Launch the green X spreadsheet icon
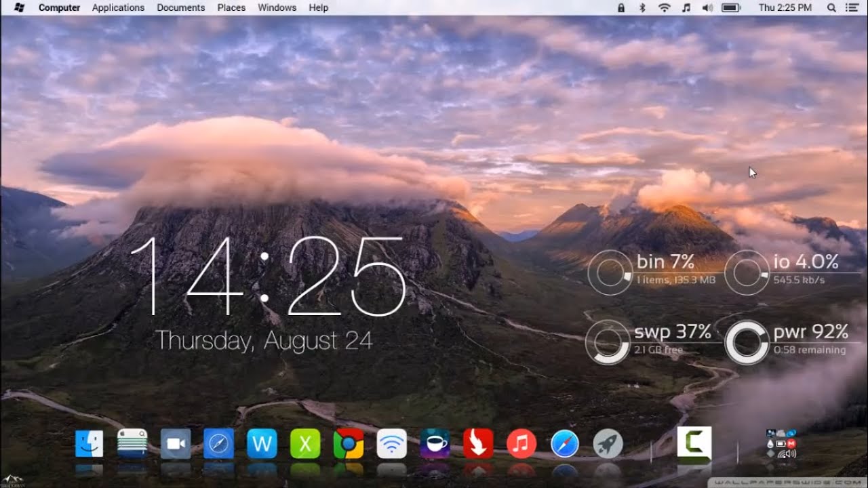868x488 pixels. pos(305,444)
